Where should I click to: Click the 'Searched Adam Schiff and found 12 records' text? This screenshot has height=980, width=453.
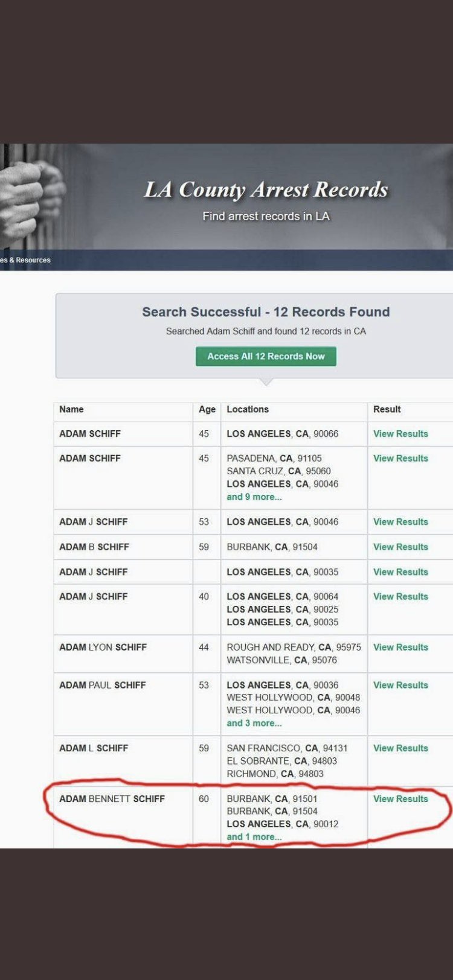coord(266,331)
